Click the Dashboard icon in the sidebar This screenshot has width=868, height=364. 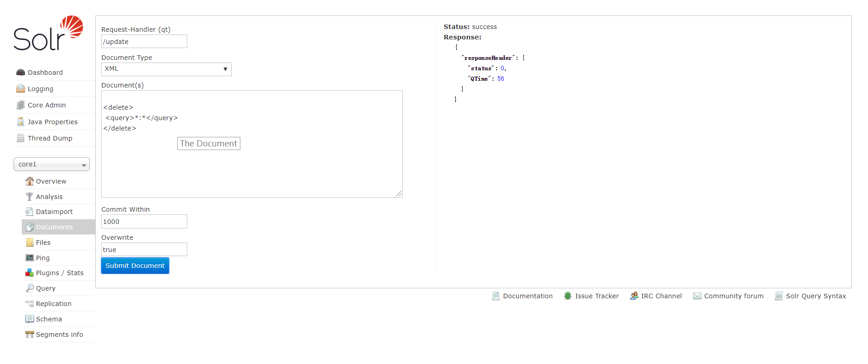coord(20,73)
